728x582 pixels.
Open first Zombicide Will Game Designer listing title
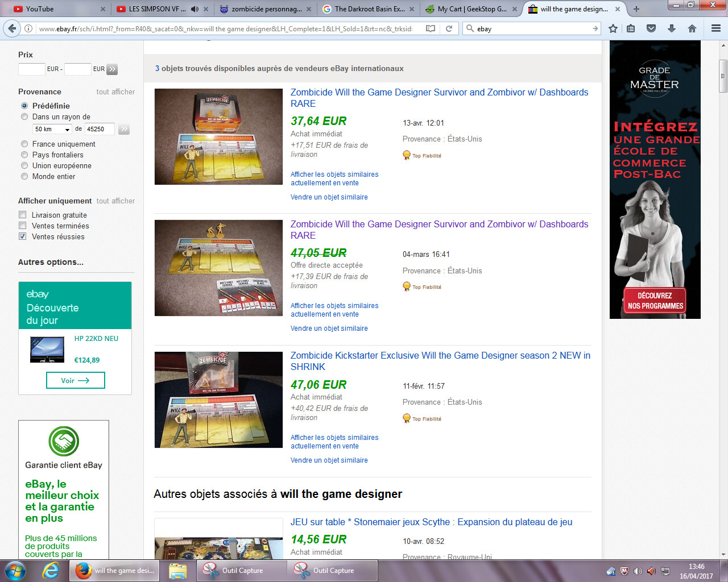pos(439,98)
